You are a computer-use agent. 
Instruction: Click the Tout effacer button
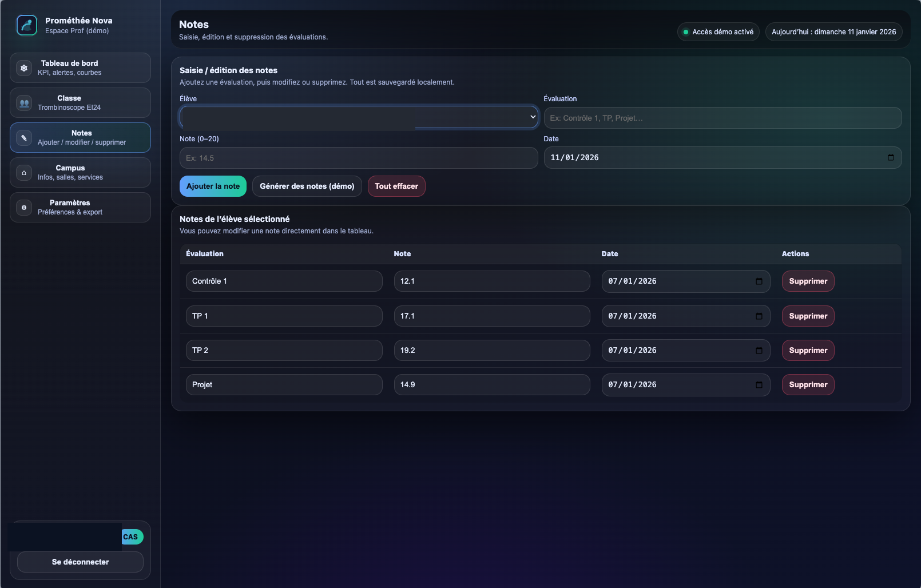(396, 186)
